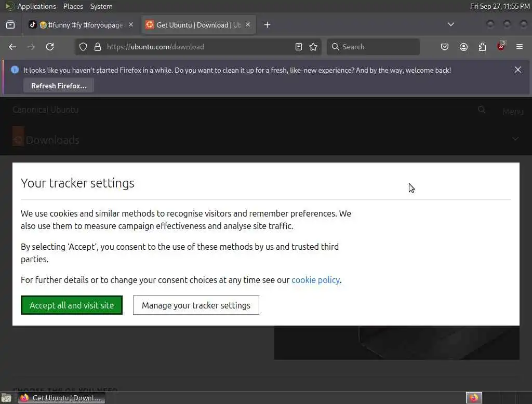Click the notification bar info icon
Image resolution: width=532 pixels, height=404 pixels.
pos(15,70)
